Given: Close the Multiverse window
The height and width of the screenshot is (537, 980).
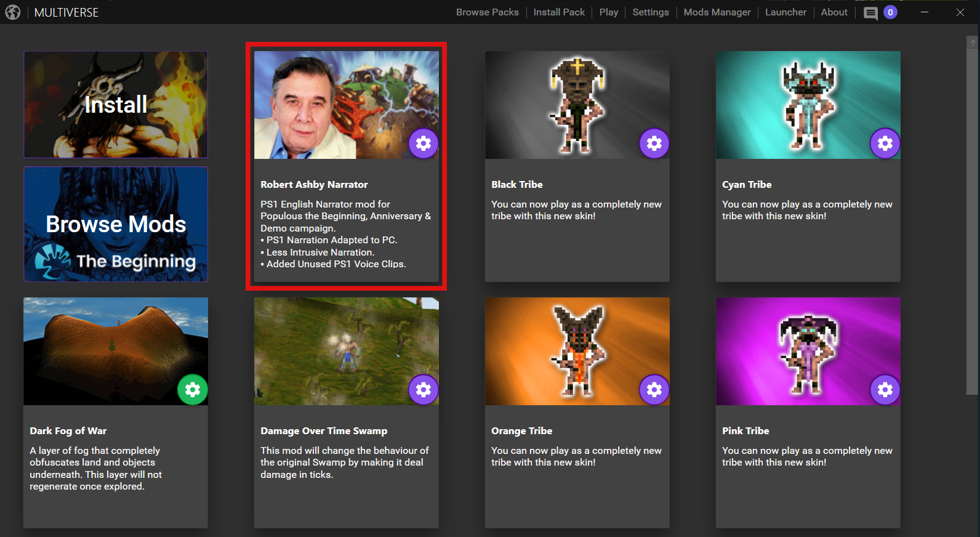Looking at the screenshot, I should point(960,12).
